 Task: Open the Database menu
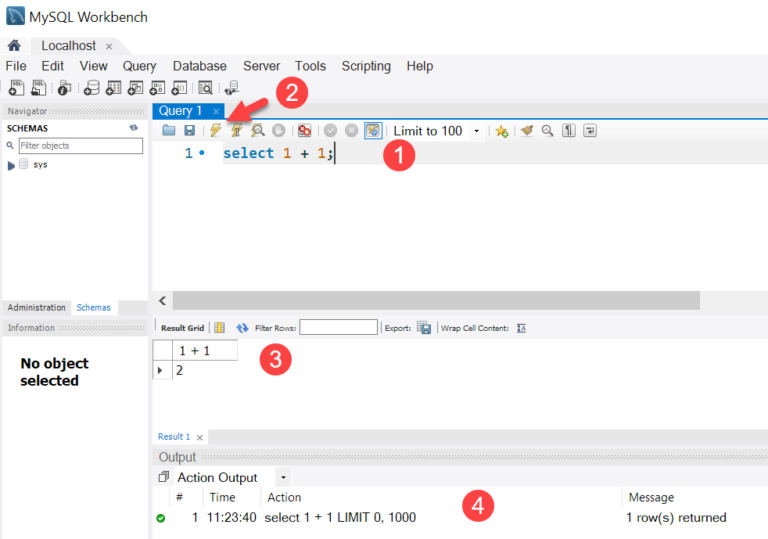[199, 66]
